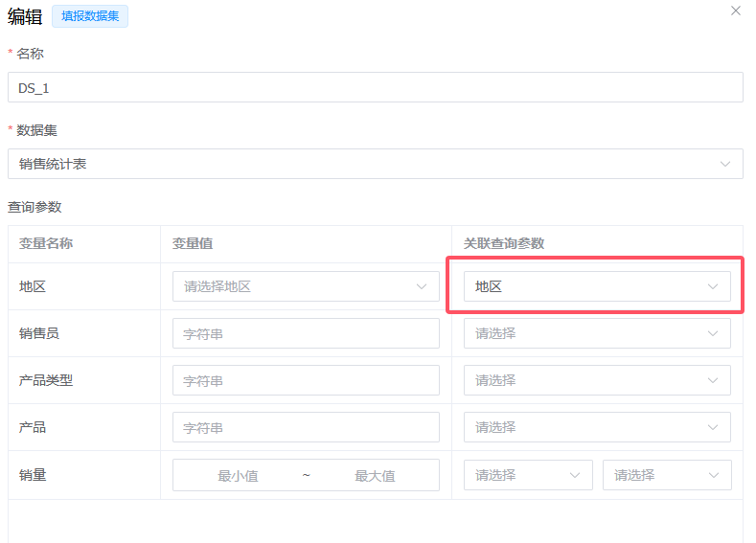This screenshot has height=543, width=756.
Task: Click the 填报数据集 tag badge
Action: coord(89,16)
